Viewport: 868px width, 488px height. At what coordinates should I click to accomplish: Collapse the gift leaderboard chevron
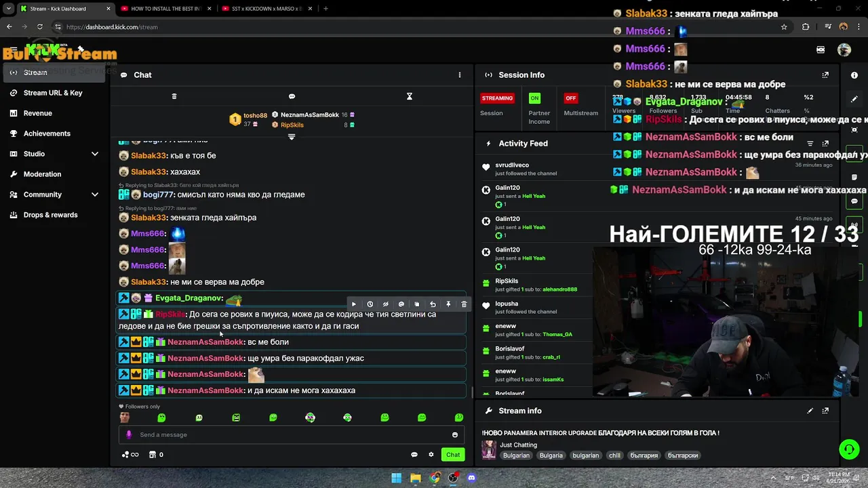(x=292, y=136)
